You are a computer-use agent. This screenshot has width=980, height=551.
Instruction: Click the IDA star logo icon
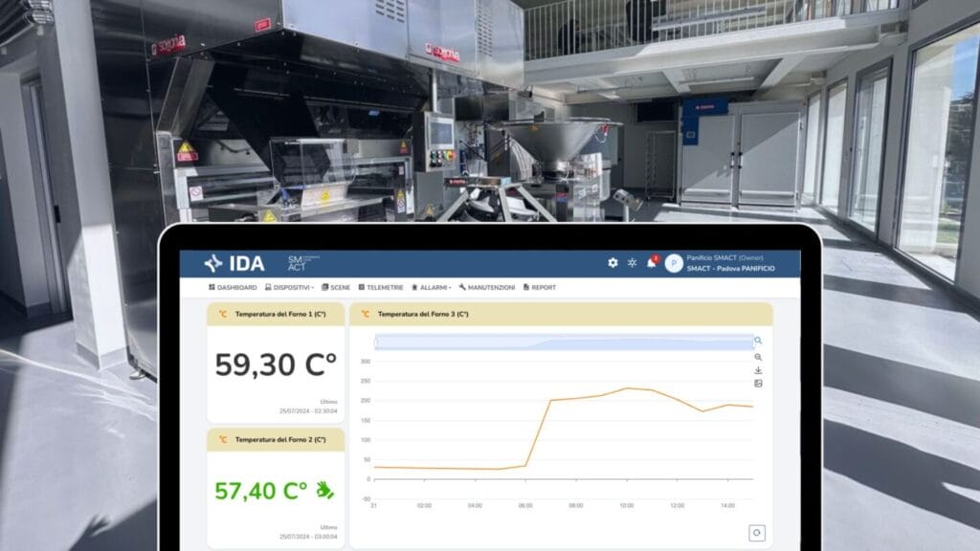(213, 263)
